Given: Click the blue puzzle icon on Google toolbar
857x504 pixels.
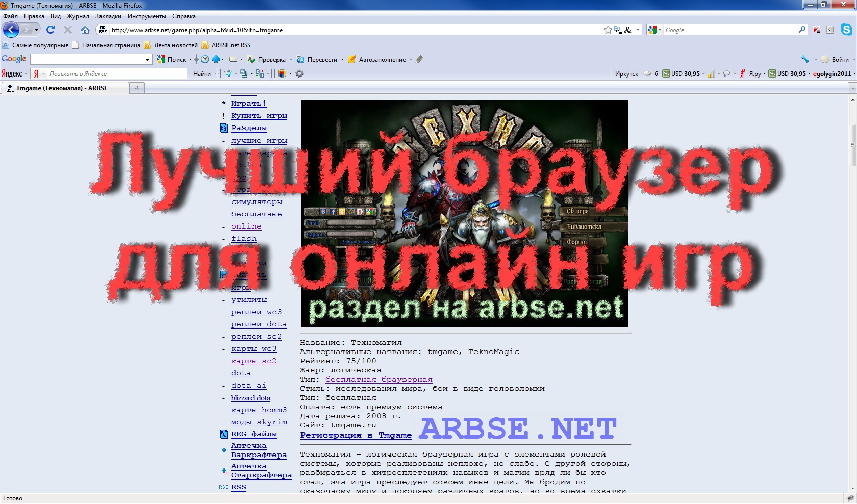Looking at the screenshot, I should pos(216,59).
